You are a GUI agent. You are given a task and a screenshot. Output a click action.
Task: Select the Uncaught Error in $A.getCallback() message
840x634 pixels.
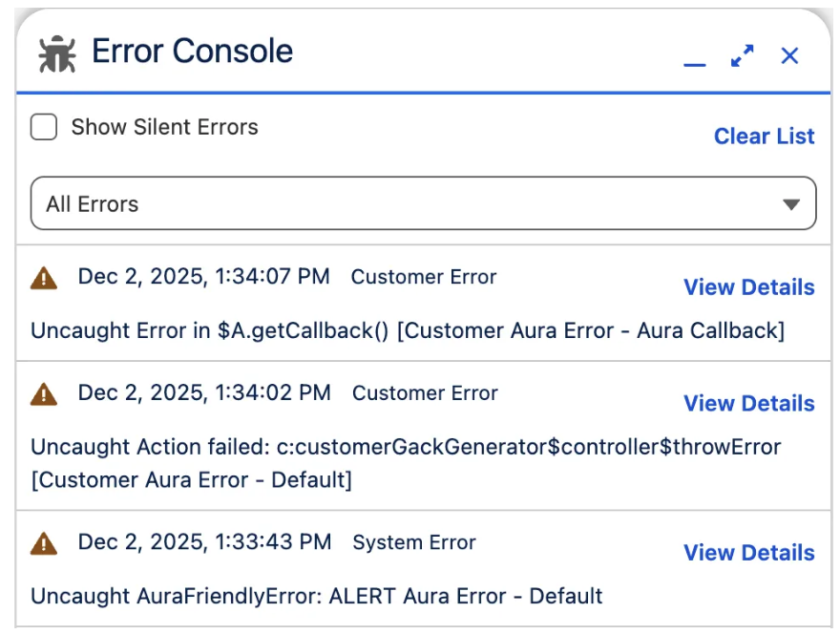coord(408,330)
